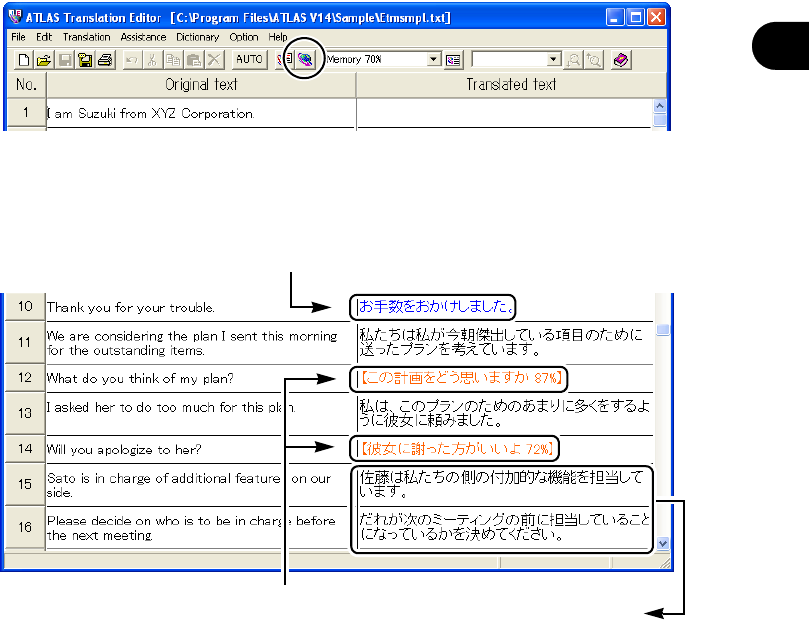Click 'We are considering the plan' original text
The width and height of the screenshot is (809, 622).
(192, 343)
